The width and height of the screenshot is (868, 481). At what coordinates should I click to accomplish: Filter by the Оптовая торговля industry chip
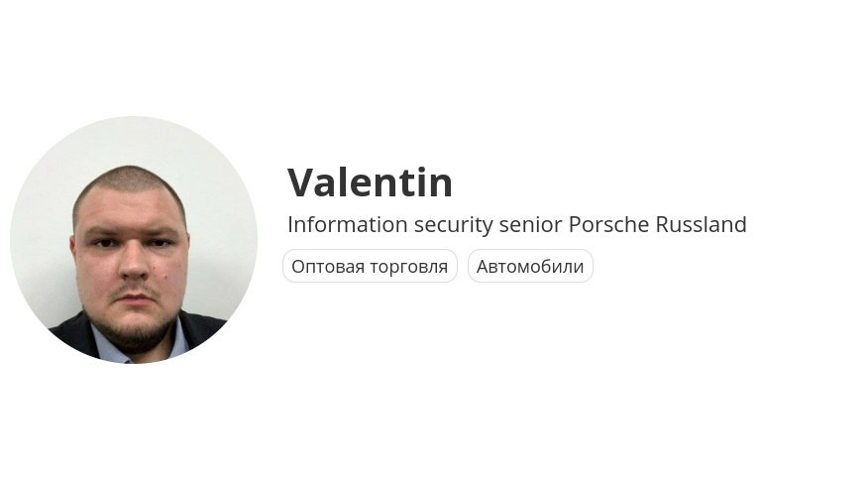pos(370,266)
